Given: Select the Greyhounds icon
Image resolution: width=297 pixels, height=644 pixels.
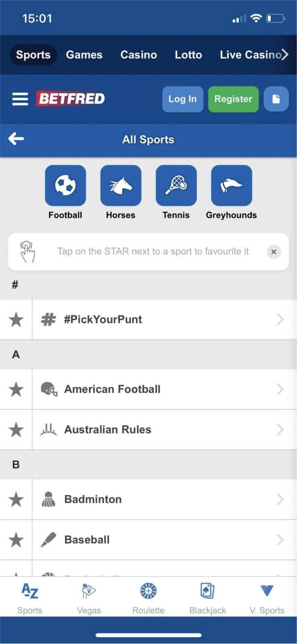Looking at the screenshot, I should [x=231, y=185].
